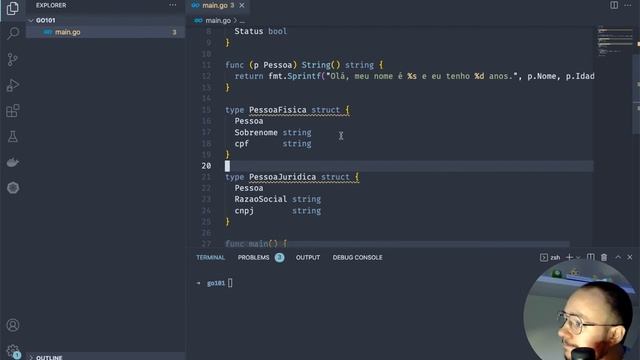
Task: Click the cpf field on line 18
Action: 242,144
